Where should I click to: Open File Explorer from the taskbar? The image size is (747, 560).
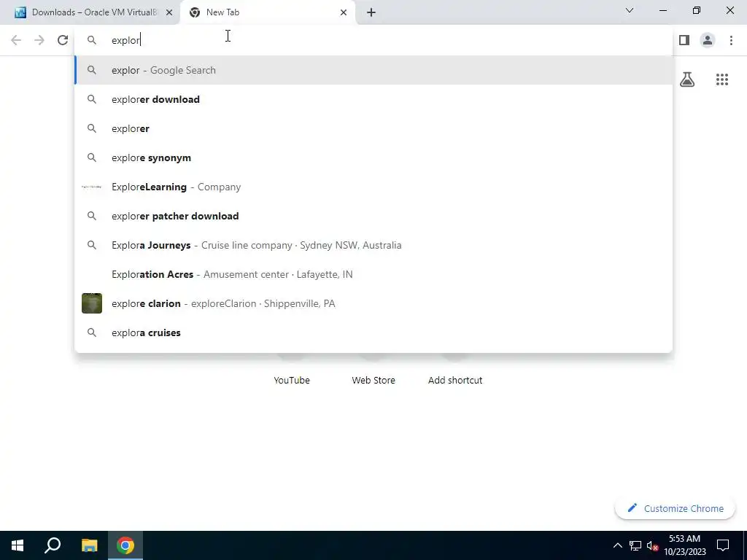coord(89,545)
